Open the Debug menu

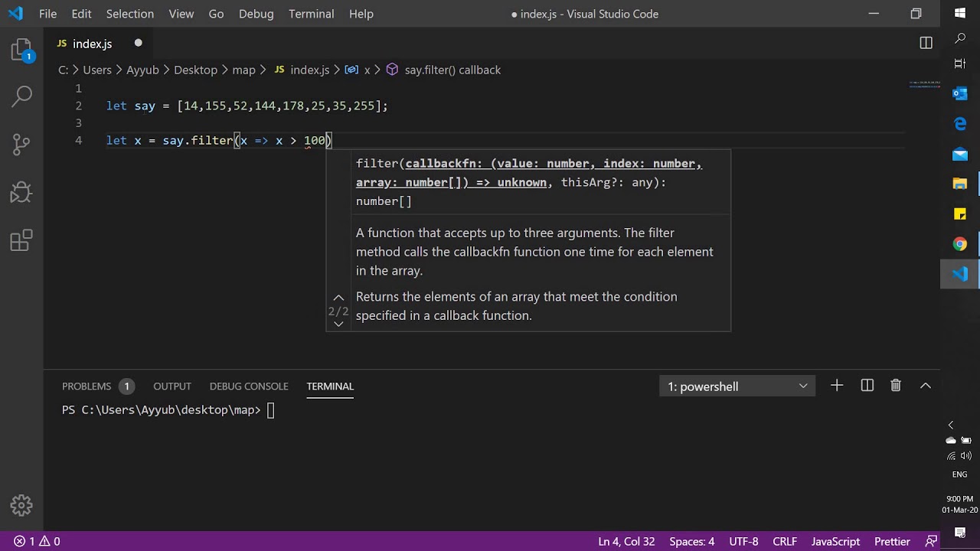(256, 14)
